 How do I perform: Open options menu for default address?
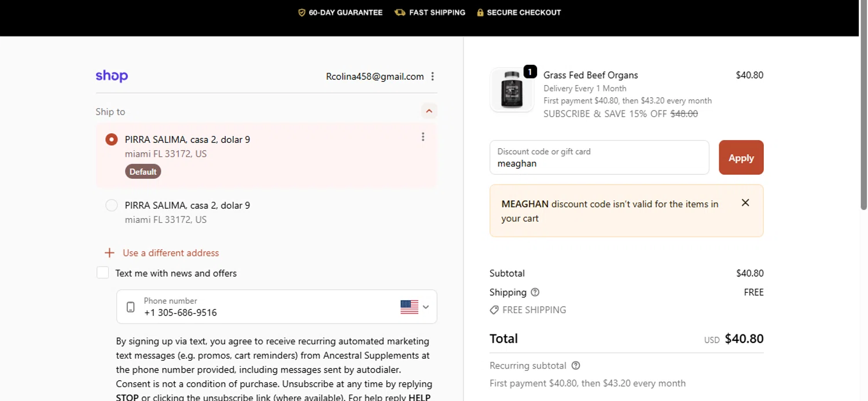coord(423,137)
